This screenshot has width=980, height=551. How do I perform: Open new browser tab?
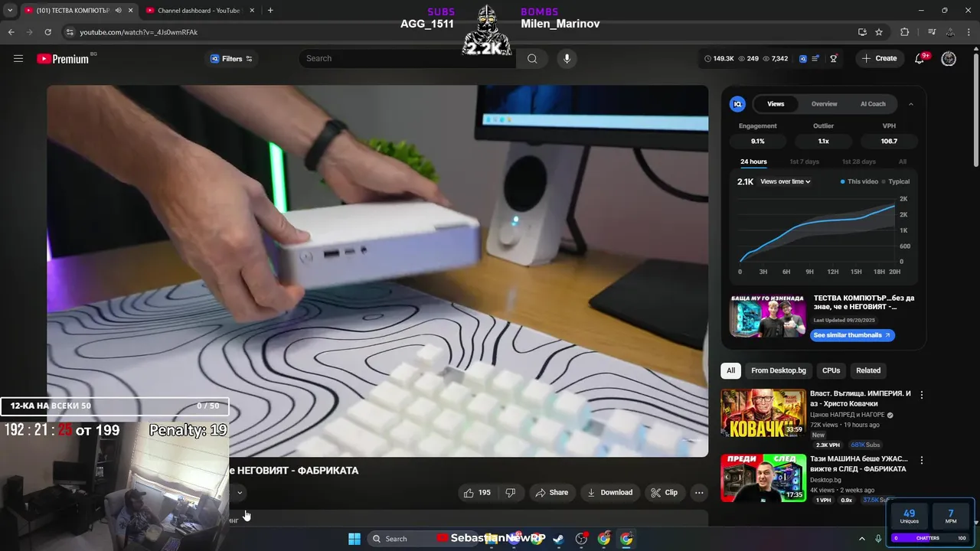tap(270, 11)
